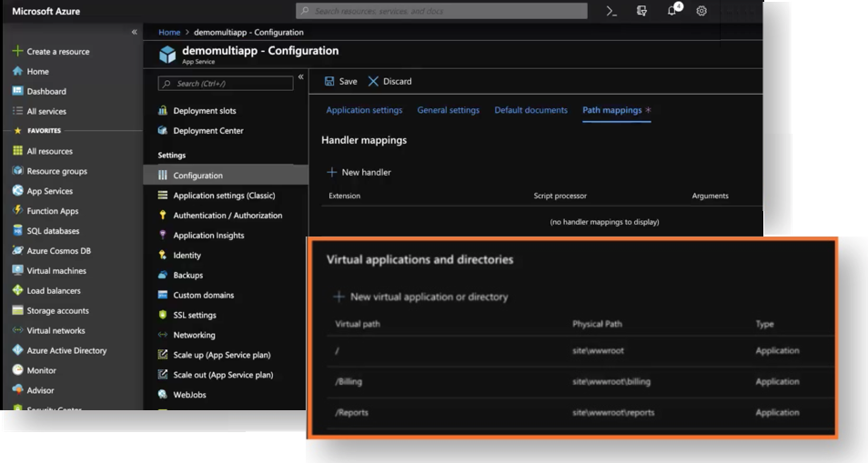Click the Deployment slots icon
This screenshot has width=868, height=463.
[163, 111]
